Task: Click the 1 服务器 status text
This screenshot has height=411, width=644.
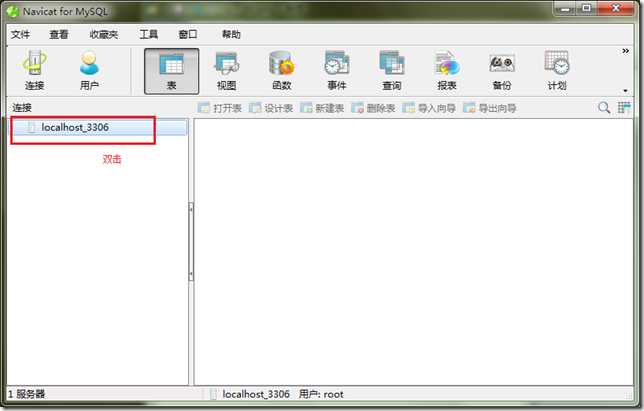Action: coord(27,395)
